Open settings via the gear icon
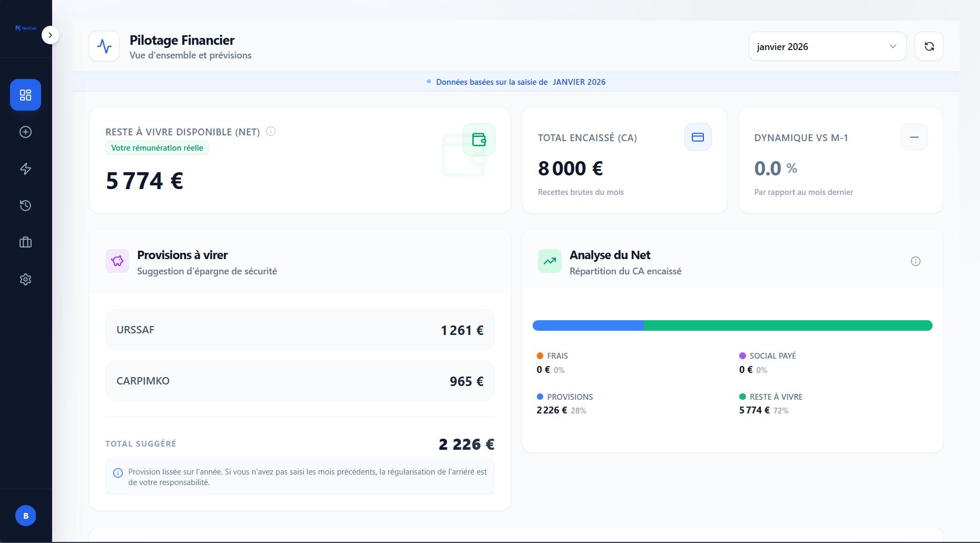This screenshot has height=543, width=980. coord(25,279)
